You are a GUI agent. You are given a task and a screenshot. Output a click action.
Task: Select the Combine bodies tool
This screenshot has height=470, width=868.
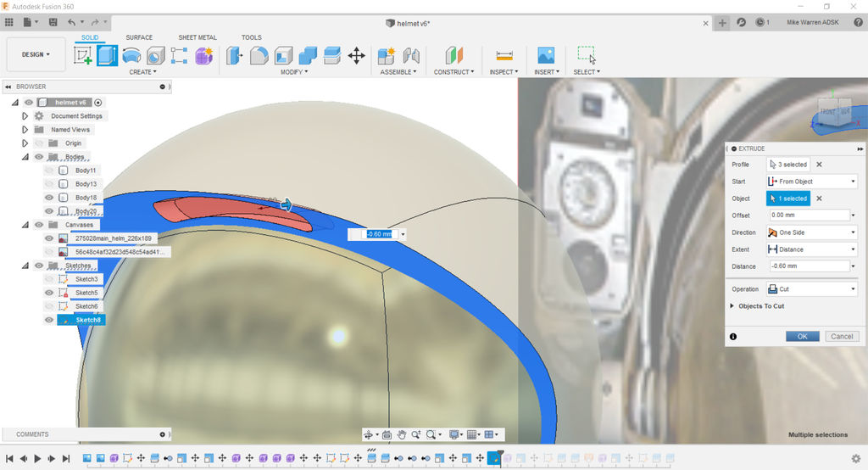pos(308,55)
